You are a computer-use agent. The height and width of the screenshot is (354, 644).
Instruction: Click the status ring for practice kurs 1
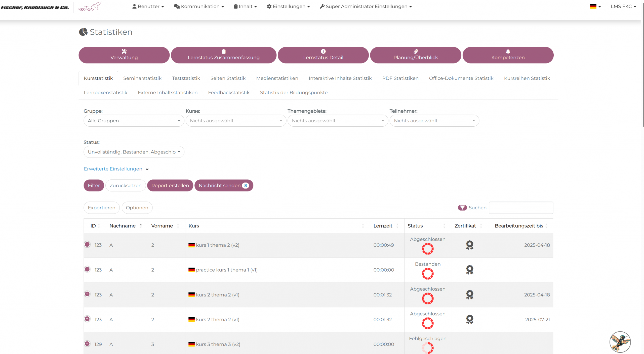427,274
